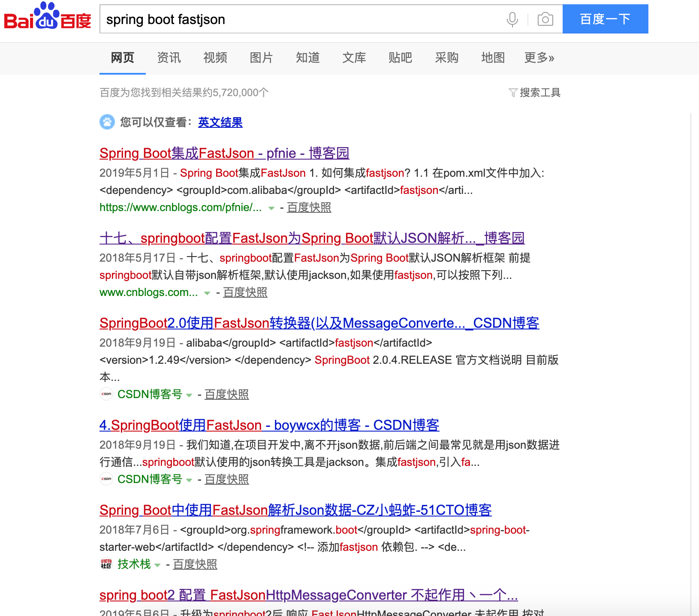Go to the 采购 tab

click(447, 57)
